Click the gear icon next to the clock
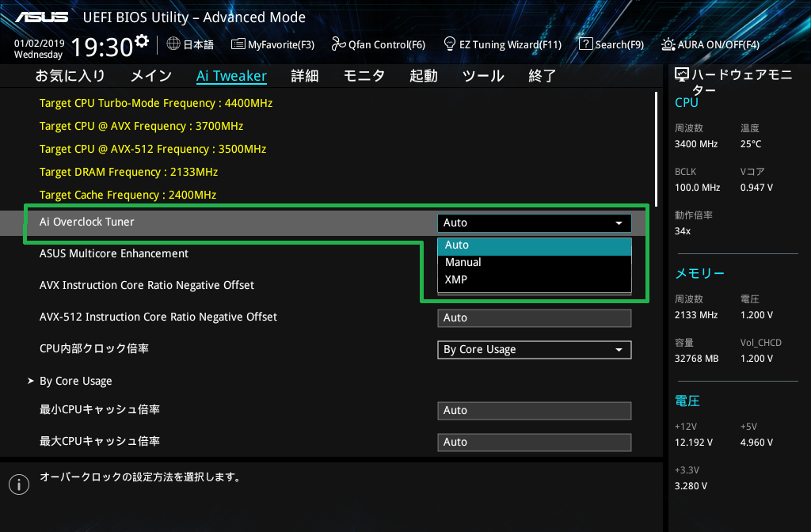The width and height of the screenshot is (811, 532). tap(142, 41)
